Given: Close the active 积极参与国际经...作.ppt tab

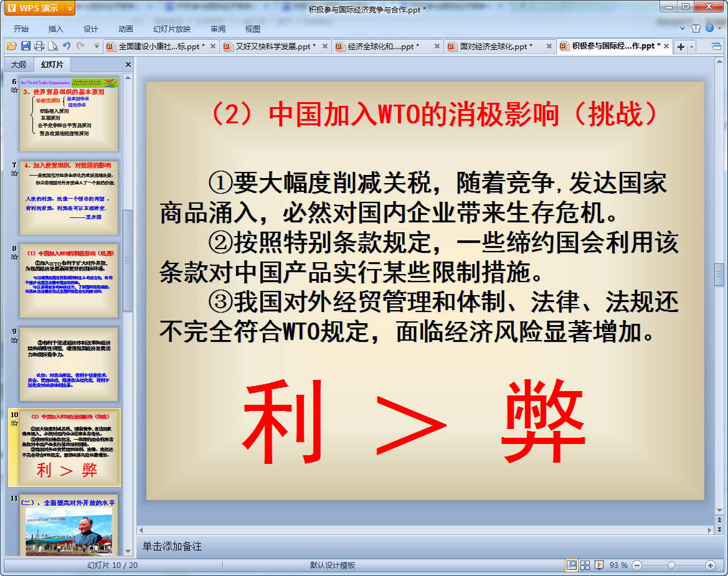Looking at the screenshot, I should coord(666,46).
